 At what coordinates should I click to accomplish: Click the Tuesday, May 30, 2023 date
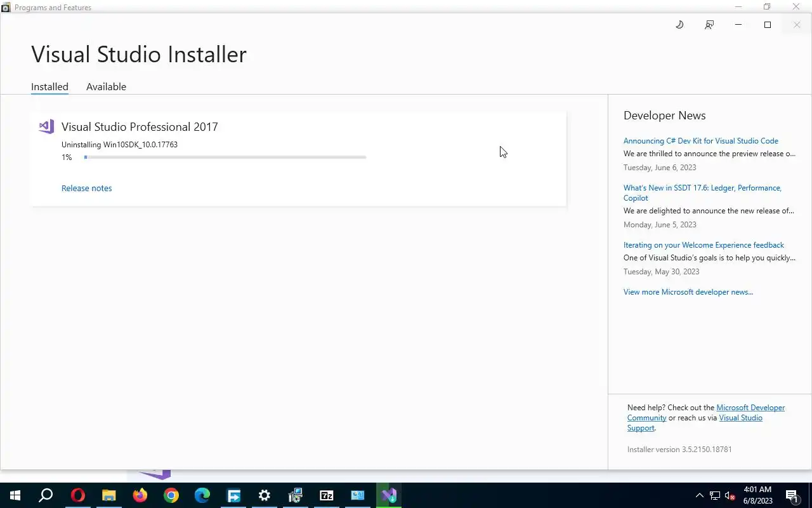(x=661, y=272)
